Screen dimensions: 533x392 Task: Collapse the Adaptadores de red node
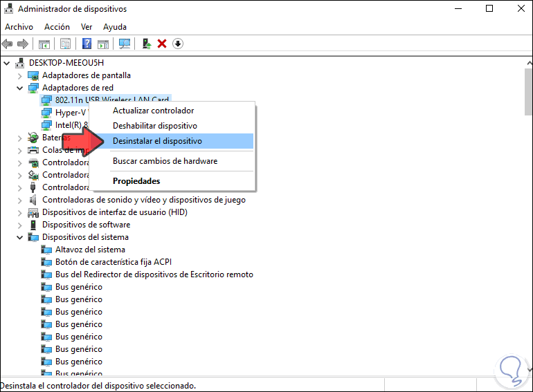pos(19,88)
